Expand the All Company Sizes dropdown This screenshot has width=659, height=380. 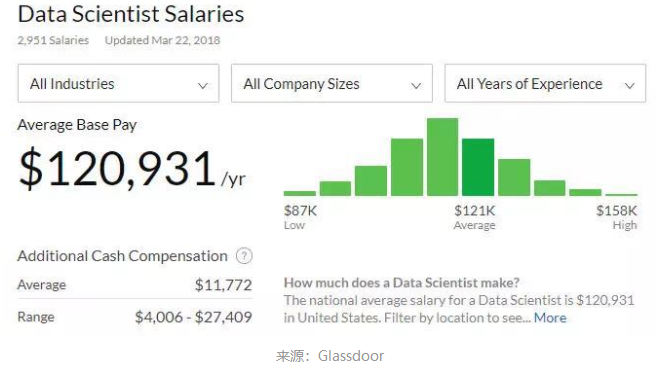332,83
